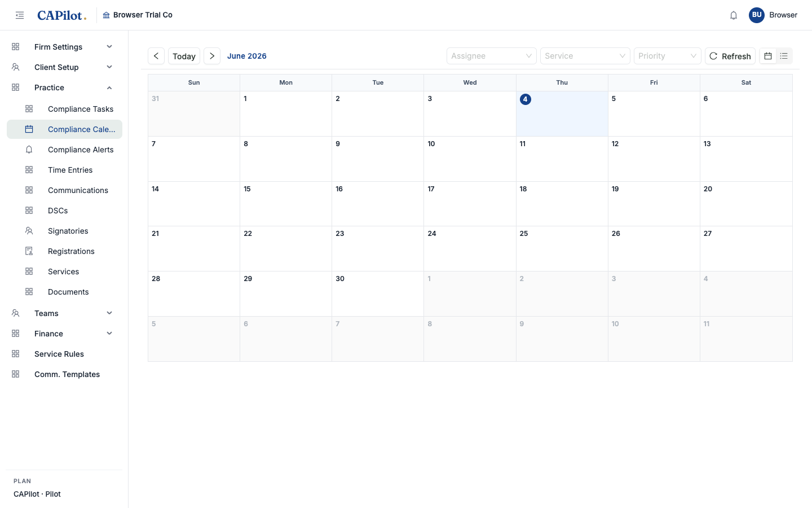Click the Time Entries icon

tap(29, 170)
